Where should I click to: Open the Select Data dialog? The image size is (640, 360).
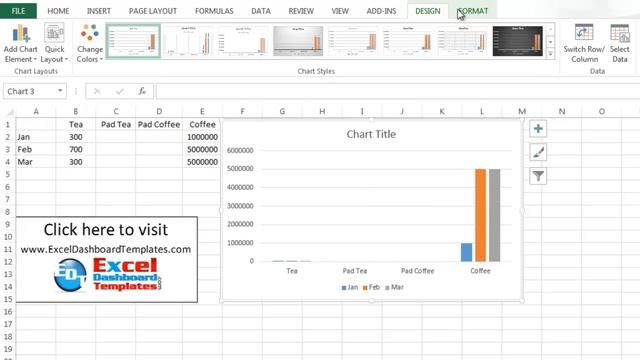coord(620,43)
